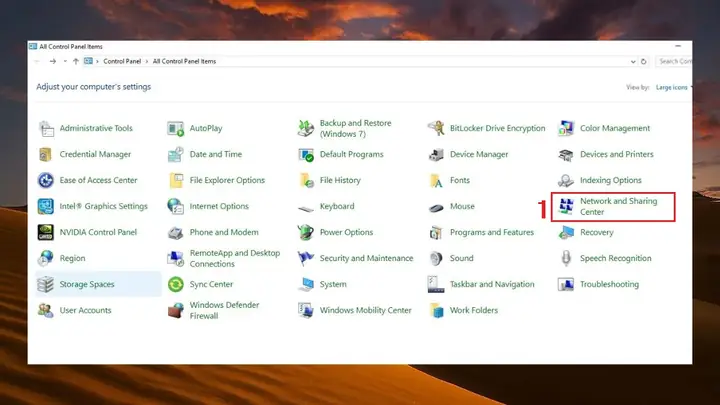The height and width of the screenshot is (405, 720).
Task: Open the Work Folders icon
Action: tap(436, 310)
